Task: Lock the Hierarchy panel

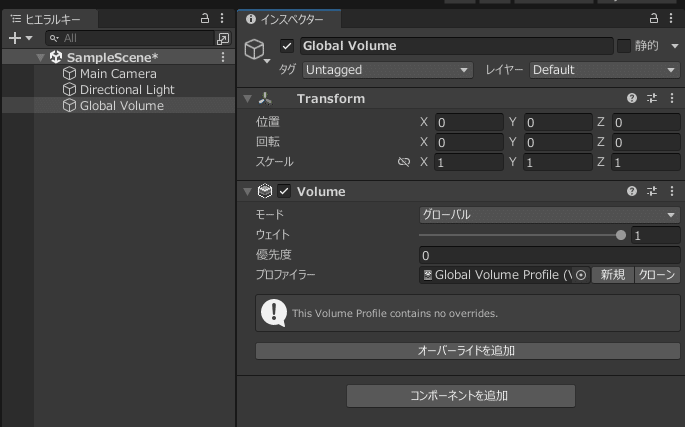Action: pos(204,18)
